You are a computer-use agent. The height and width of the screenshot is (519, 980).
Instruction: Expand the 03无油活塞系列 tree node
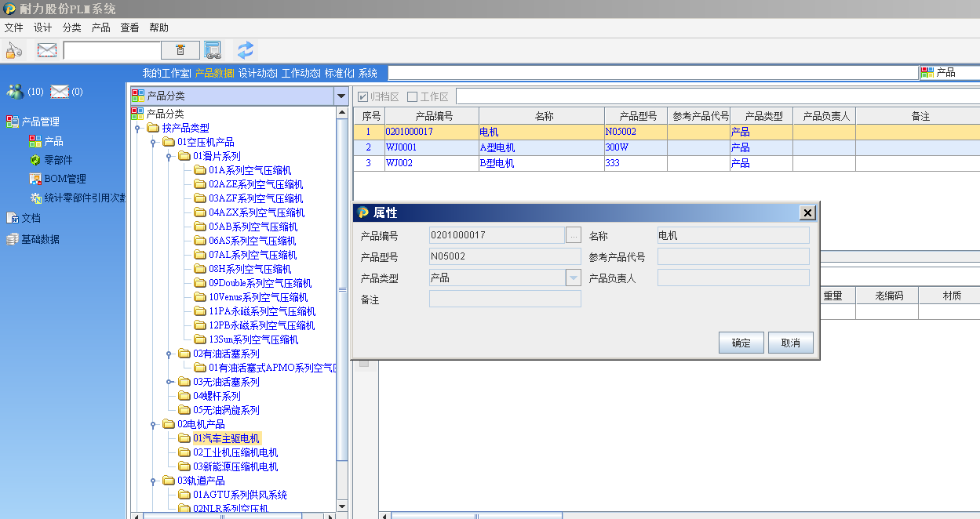pos(170,382)
